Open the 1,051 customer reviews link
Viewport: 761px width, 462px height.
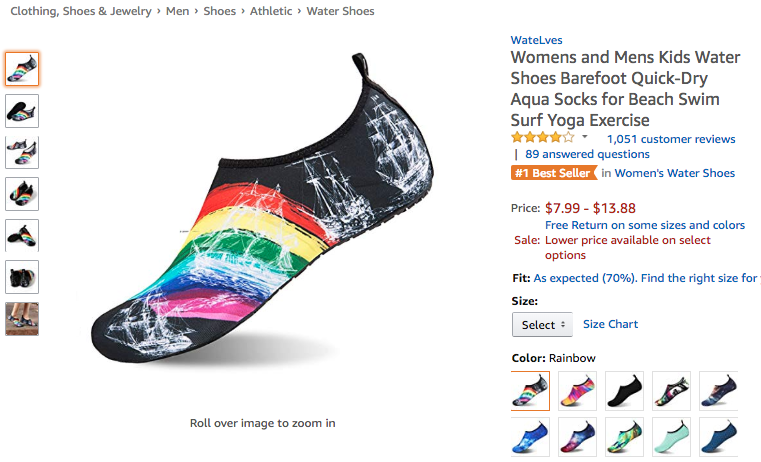(670, 139)
